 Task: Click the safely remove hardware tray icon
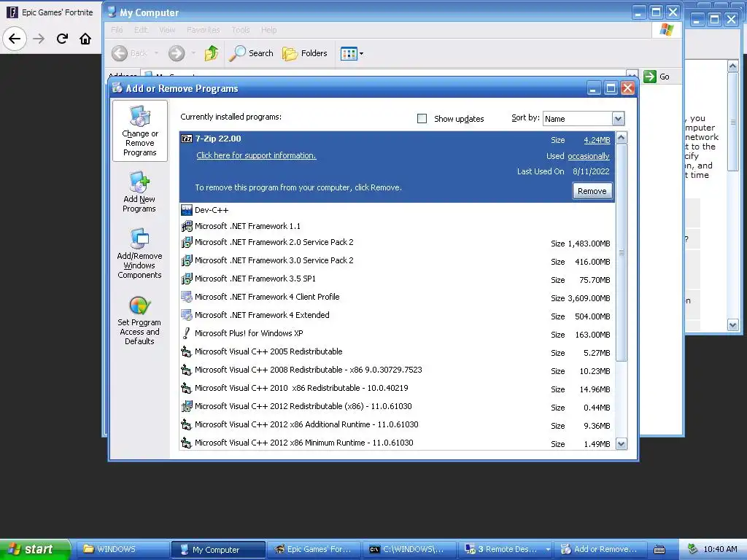coord(693,550)
